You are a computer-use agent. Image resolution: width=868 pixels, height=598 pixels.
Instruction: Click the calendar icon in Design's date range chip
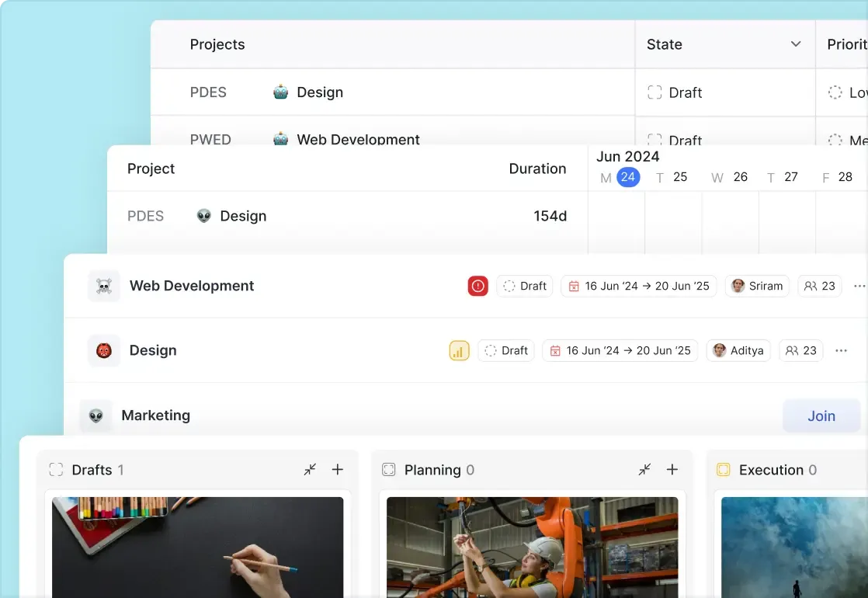556,350
